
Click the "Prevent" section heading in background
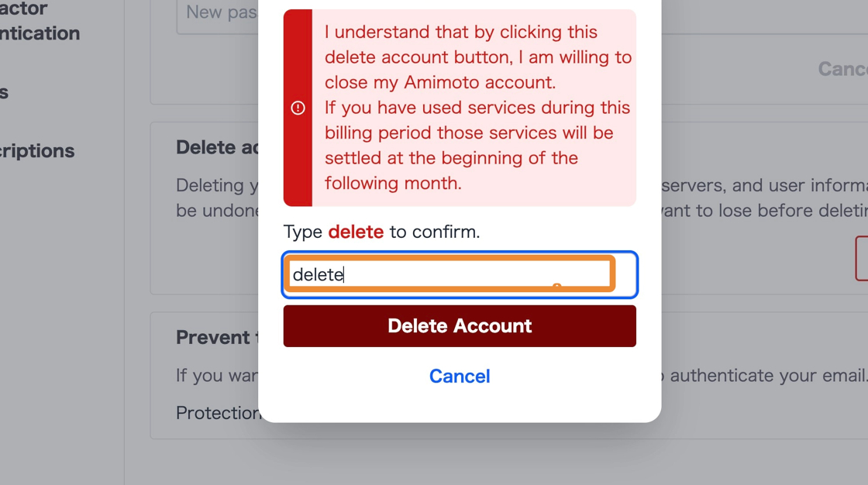tap(213, 337)
